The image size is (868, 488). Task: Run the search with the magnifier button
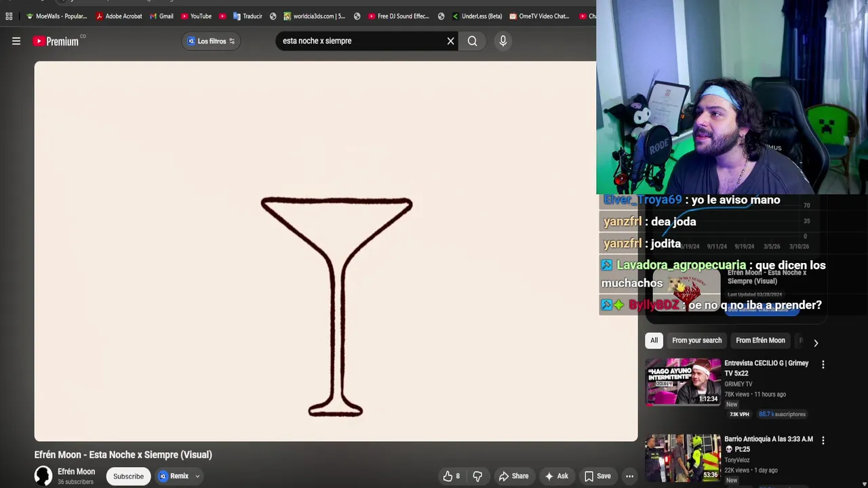pos(472,41)
